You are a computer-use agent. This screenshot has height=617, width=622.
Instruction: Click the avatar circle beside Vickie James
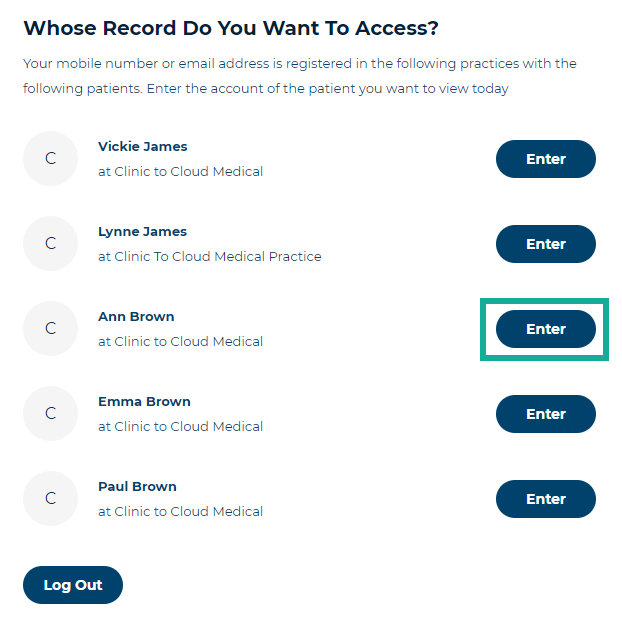(x=50, y=159)
